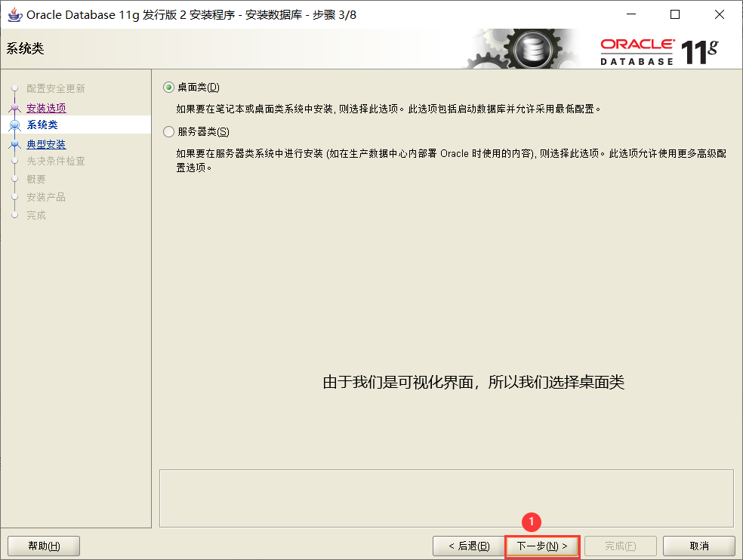The height and width of the screenshot is (560, 743).
Task: Minimize the installer window
Action: pos(631,14)
